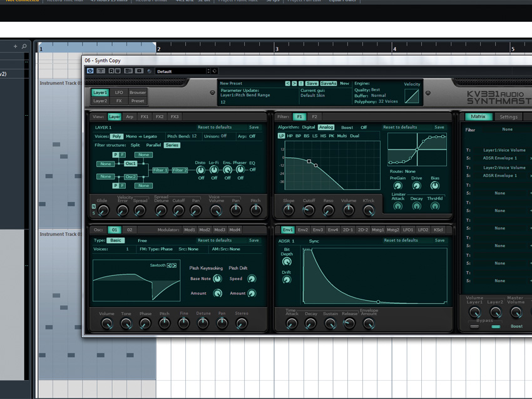Select Mono Legato voices mode
This screenshot has height=399, width=532.
(x=141, y=136)
